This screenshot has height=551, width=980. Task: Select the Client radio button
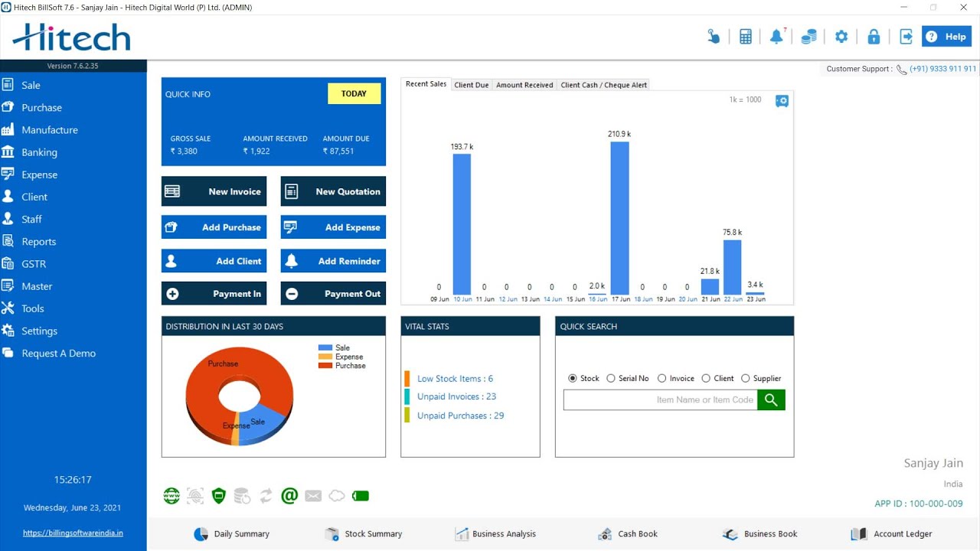point(706,378)
